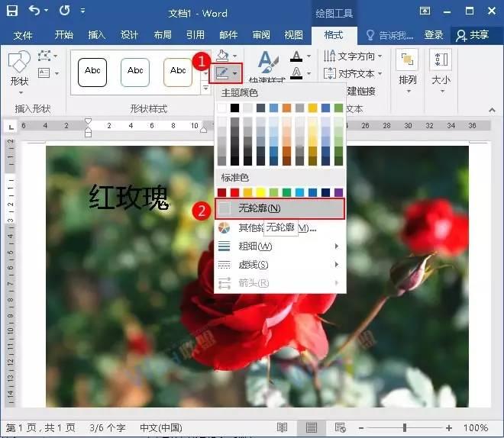Screen dimensions: 504x438
Task: Open the 文件 tab
Action: [x=22, y=34]
